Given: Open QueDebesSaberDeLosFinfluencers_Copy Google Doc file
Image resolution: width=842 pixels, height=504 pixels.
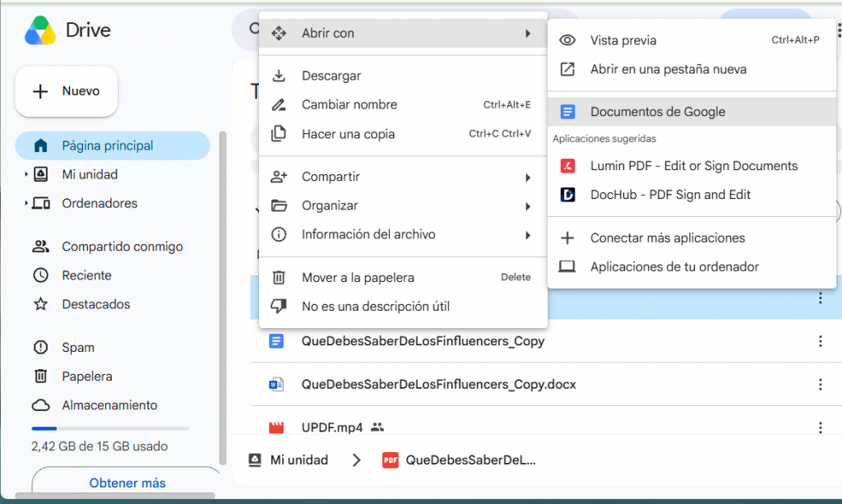Looking at the screenshot, I should point(423,341).
